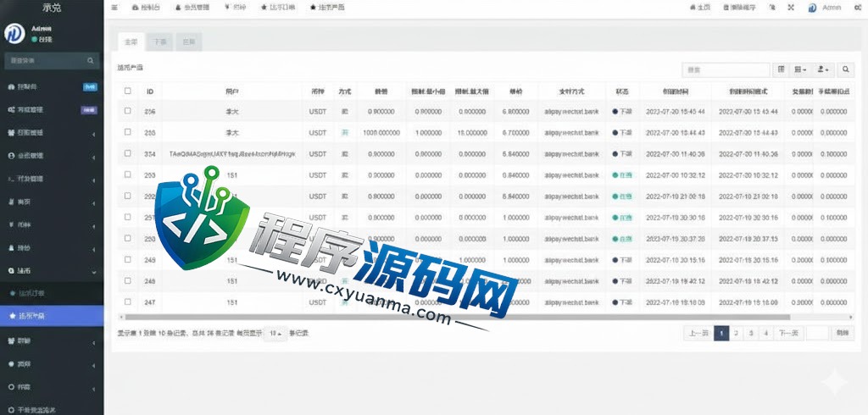This screenshot has width=868, height=415.
Task: Open the 主页 home link in header
Action: (x=700, y=8)
